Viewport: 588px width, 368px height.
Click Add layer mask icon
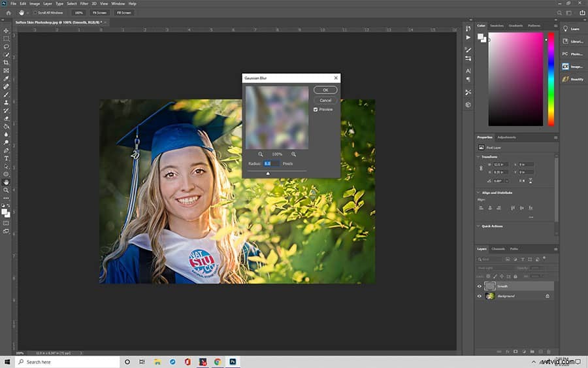click(515, 352)
